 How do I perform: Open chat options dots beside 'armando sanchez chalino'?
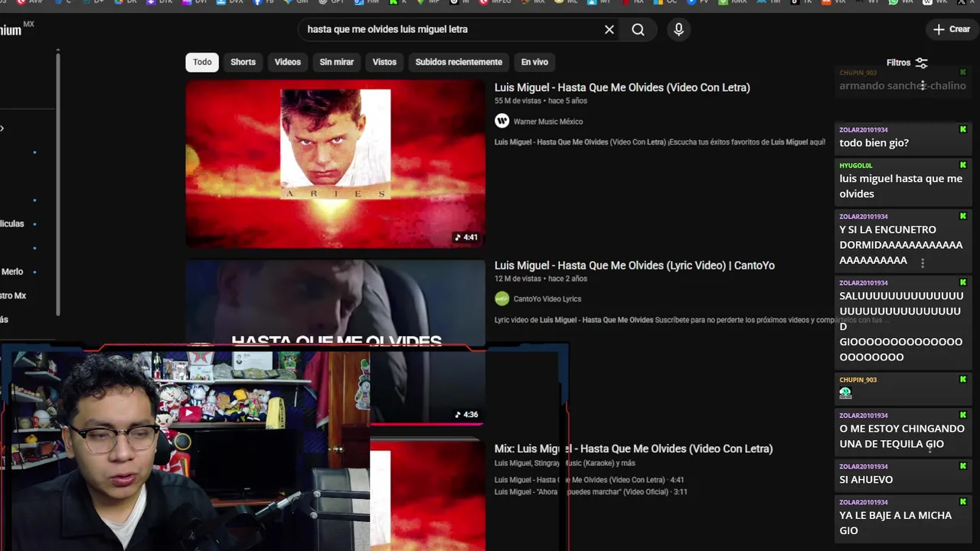click(923, 85)
